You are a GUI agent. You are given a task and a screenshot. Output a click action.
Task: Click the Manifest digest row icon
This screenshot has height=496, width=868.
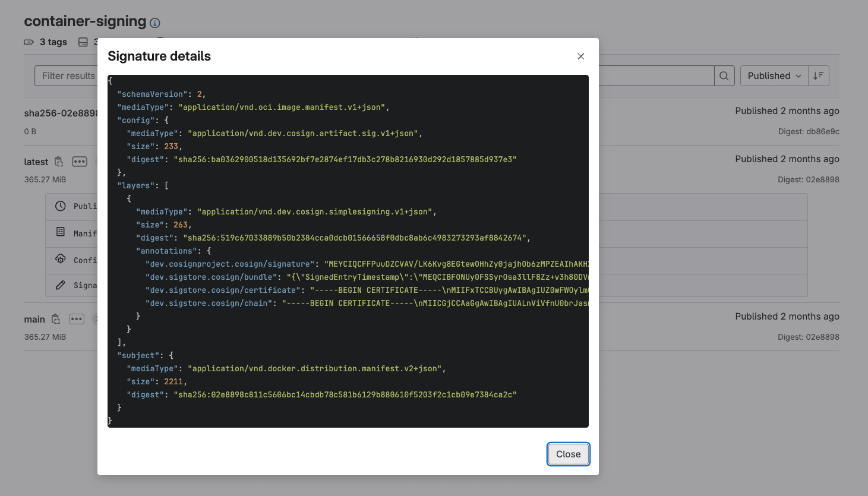pos(61,232)
